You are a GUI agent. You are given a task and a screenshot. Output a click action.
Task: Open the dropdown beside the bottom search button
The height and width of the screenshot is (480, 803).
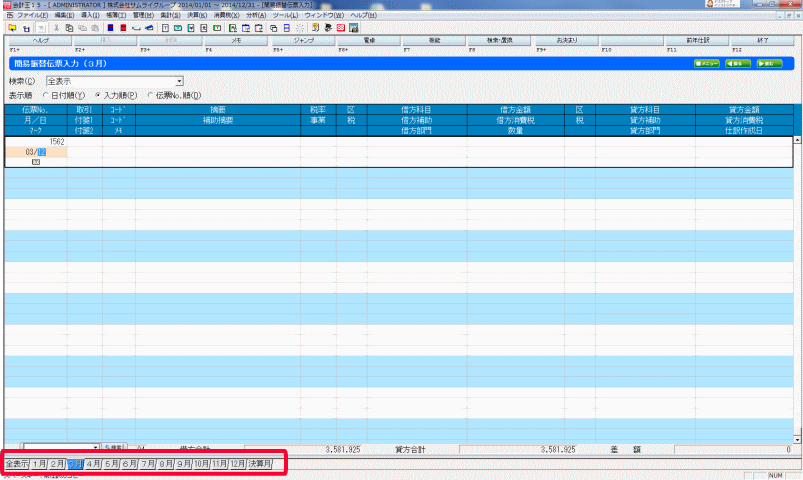pyautogui.click(x=96, y=450)
